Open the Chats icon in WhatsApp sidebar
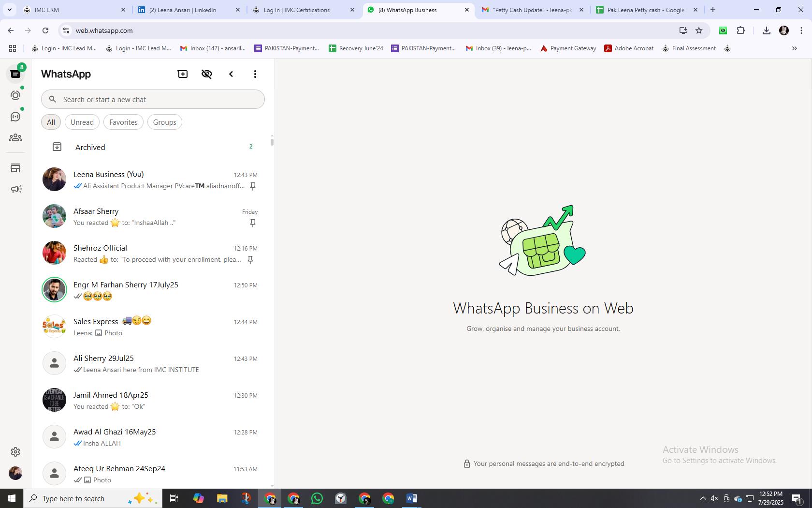Screen dimensions: 812x508 click(15, 74)
